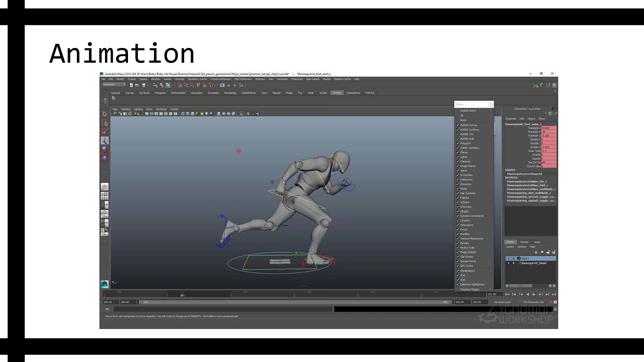
Task: Open the Script Editor icon at command line
Action: point(555,309)
